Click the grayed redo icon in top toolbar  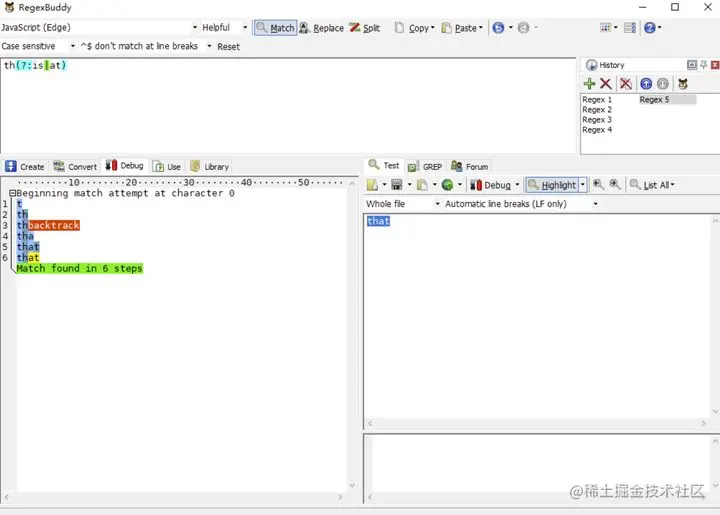pyautogui.click(x=523, y=28)
